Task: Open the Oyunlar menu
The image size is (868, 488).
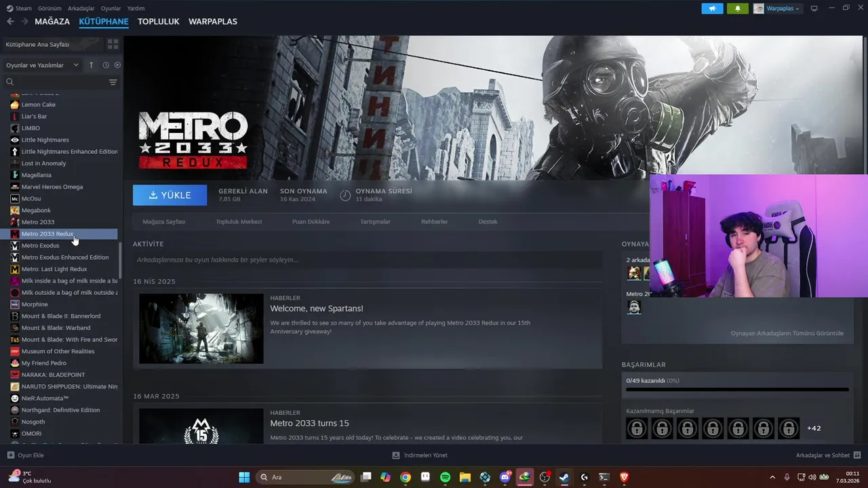Action: click(x=111, y=8)
